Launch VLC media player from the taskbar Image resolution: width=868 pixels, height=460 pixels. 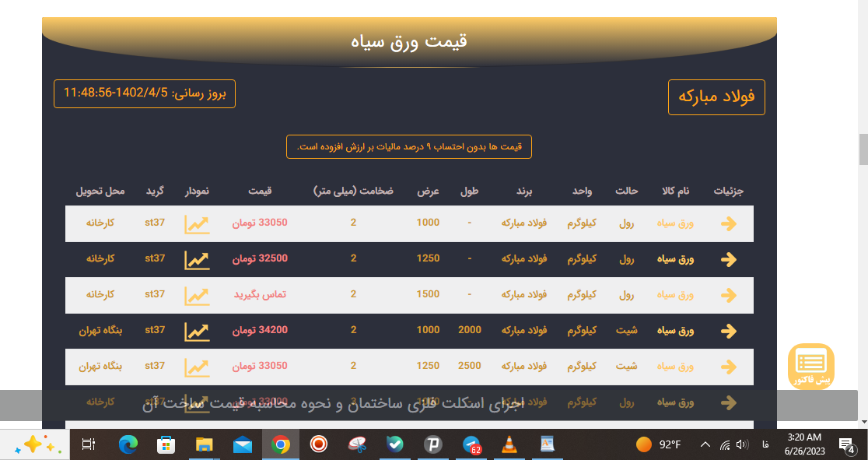point(509,444)
